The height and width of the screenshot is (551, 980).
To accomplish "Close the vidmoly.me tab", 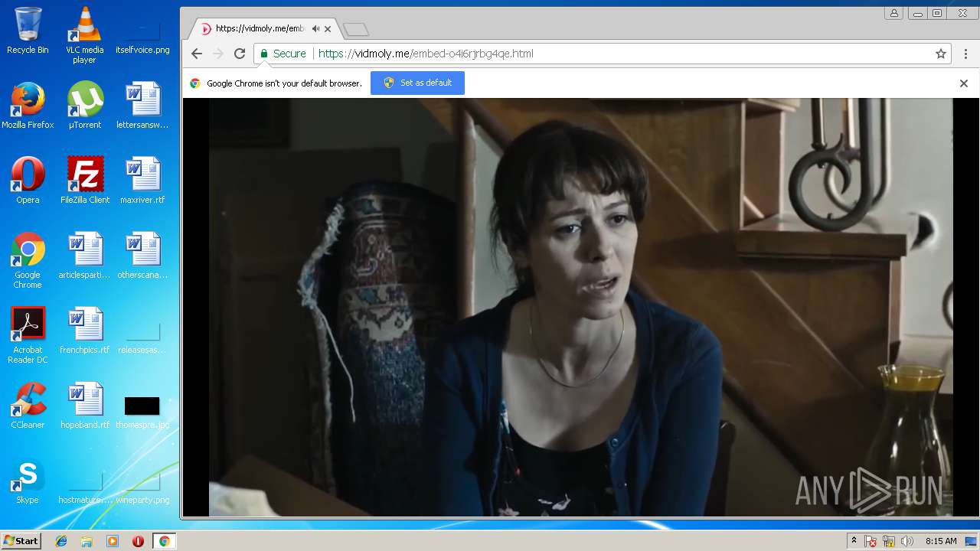I will coord(328,29).
